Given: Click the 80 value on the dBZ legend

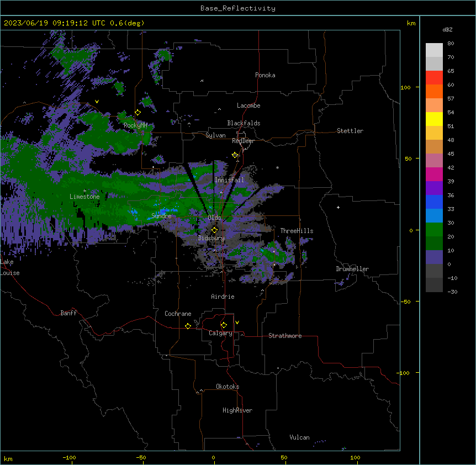Looking at the screenshot, I should (451, 44).
